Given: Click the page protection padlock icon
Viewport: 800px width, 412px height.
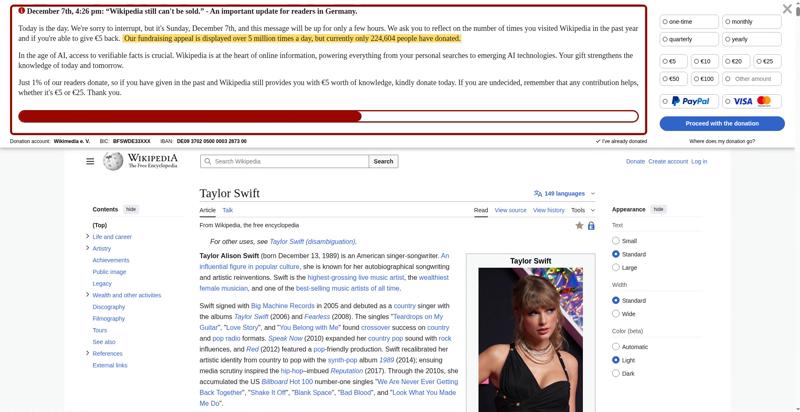Looking at the screenshot, I should click(x=591, y=226).
